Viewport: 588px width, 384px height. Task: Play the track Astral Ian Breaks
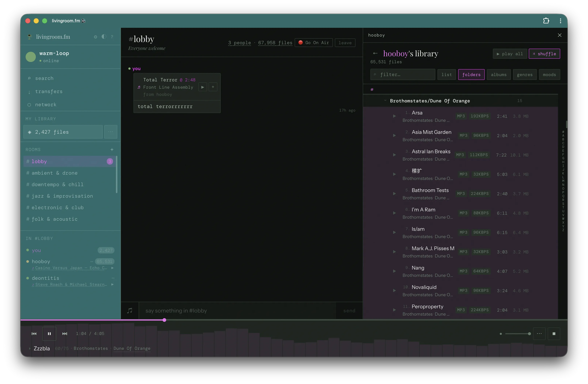pos(394,155)
